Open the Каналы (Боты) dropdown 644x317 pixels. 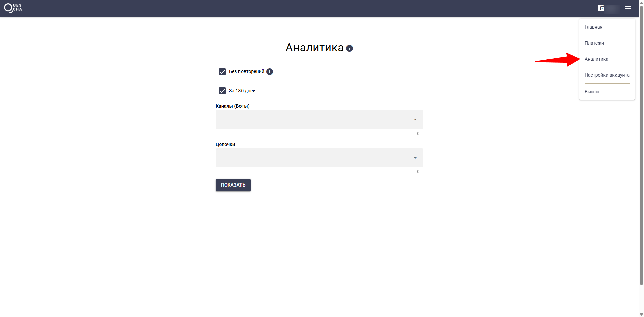pyautogui.click(x=319, y=119)
